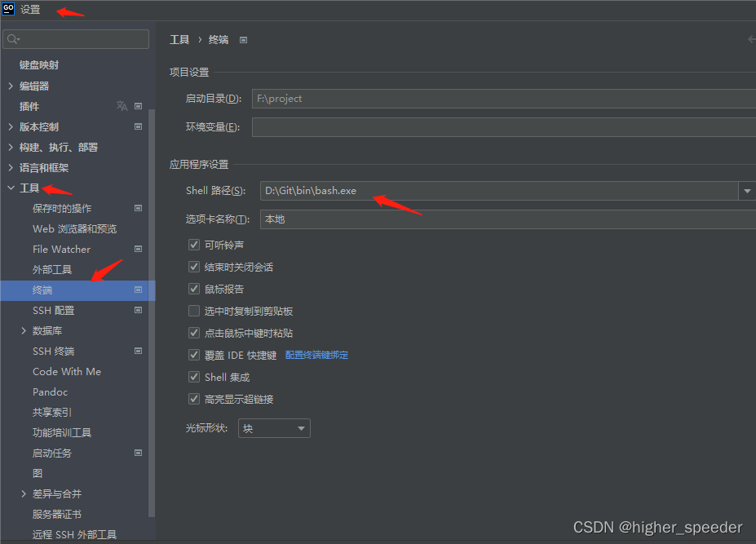Click the icon beside SSH 配置
Viewport: 756px width, 544px height.
139,310
